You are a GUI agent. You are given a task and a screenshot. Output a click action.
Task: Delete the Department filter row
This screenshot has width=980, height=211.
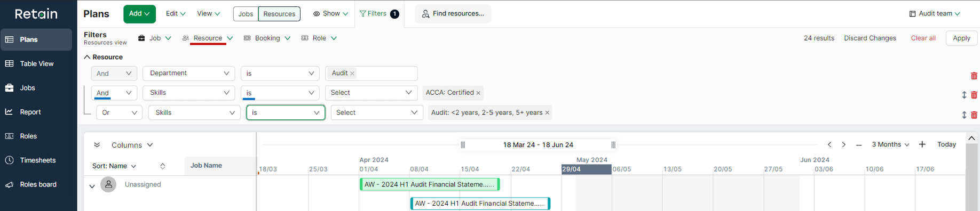click(x=974, y=76)
